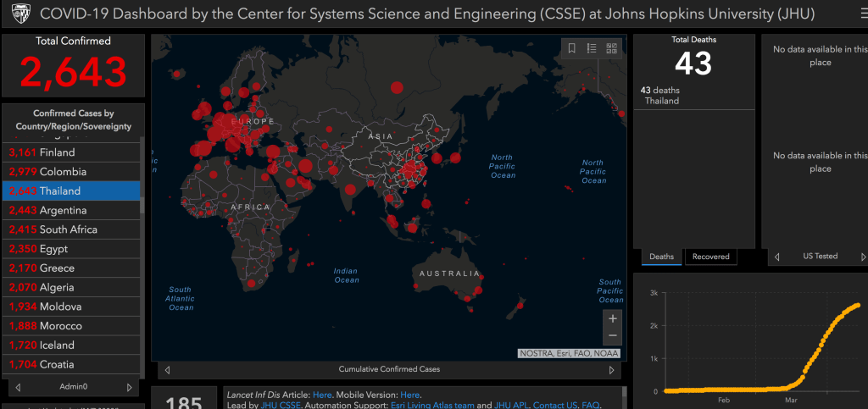Click left arrow beside US Tested

click(x=776, y=256)
